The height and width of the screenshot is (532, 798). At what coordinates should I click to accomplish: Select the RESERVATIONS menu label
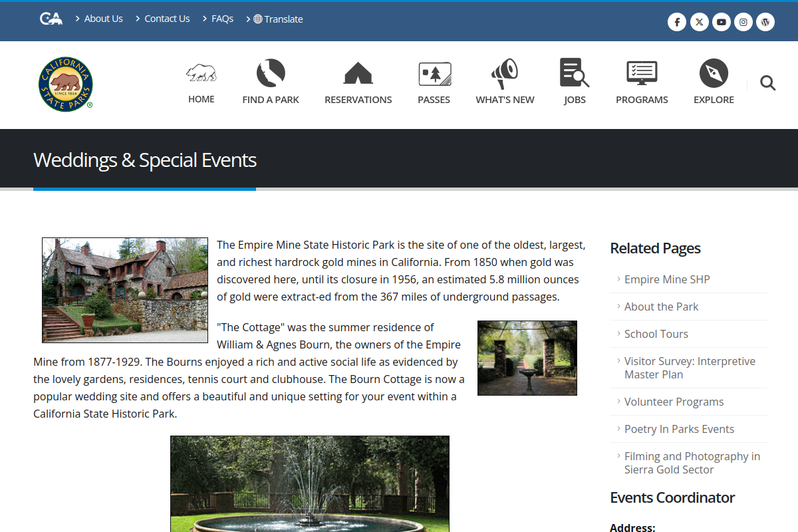358,100
